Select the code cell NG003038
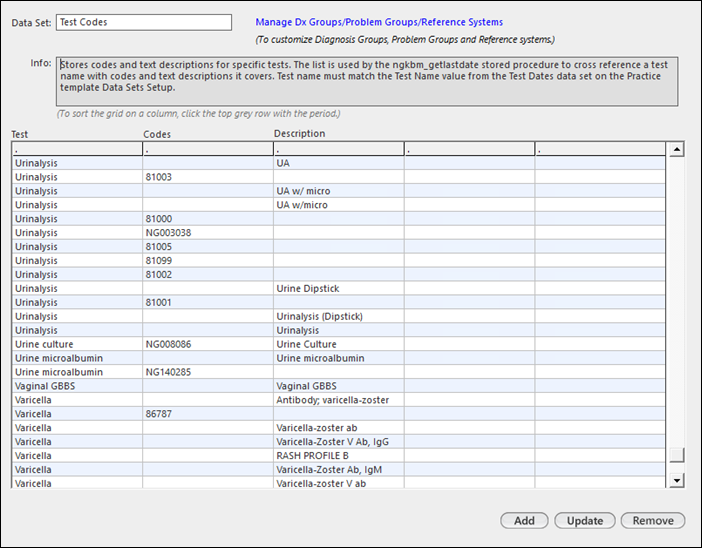The height and width of the screenshot is (548, 702). point(208,232)
